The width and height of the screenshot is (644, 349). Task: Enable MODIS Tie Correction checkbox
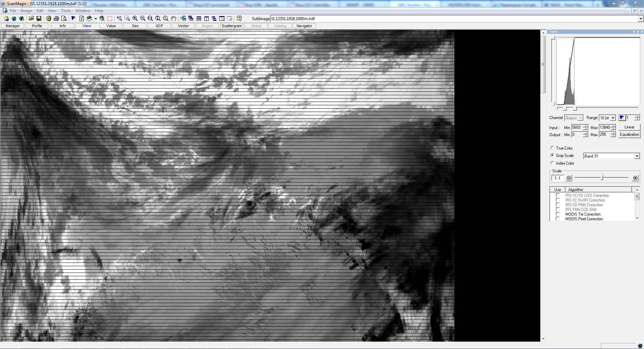[558, 214]
